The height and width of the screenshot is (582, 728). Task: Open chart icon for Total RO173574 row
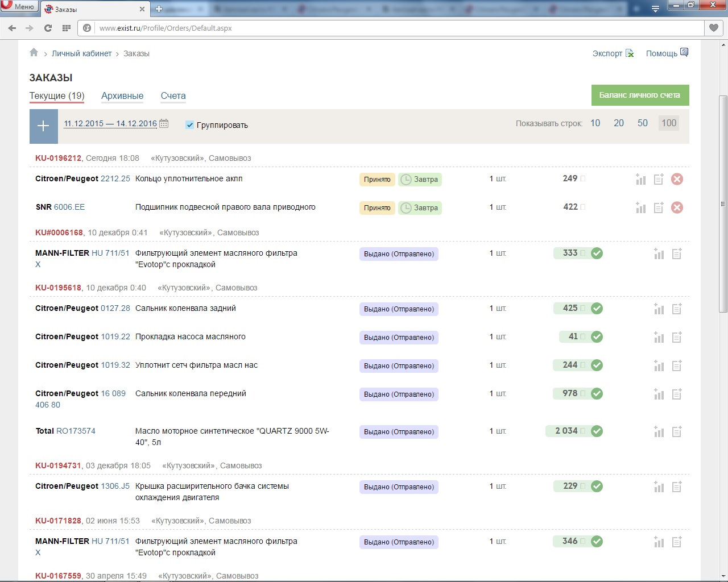tap(659, 431)
